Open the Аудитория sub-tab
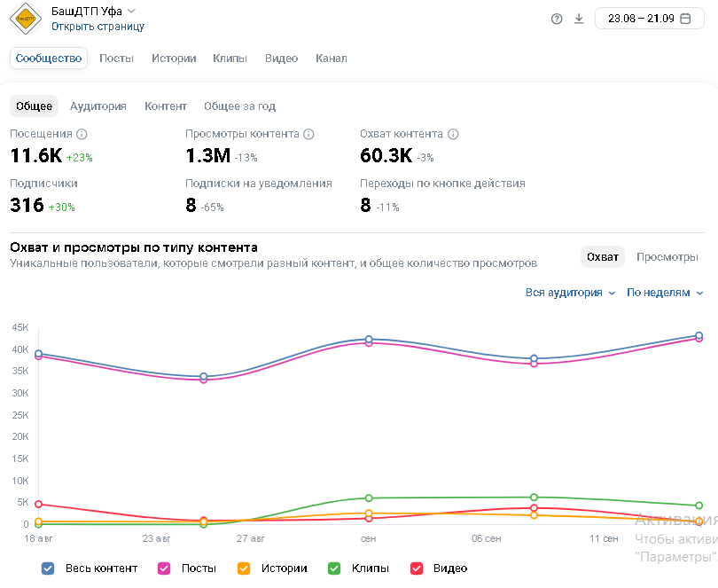The height and width of the screenshot is (588, 718). 98,106
